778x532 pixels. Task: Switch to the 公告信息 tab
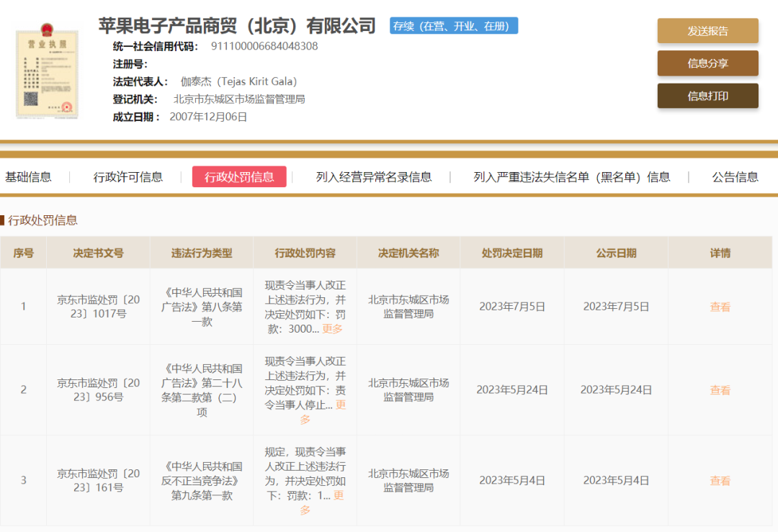pyautogui.click(x=735, y=177)
